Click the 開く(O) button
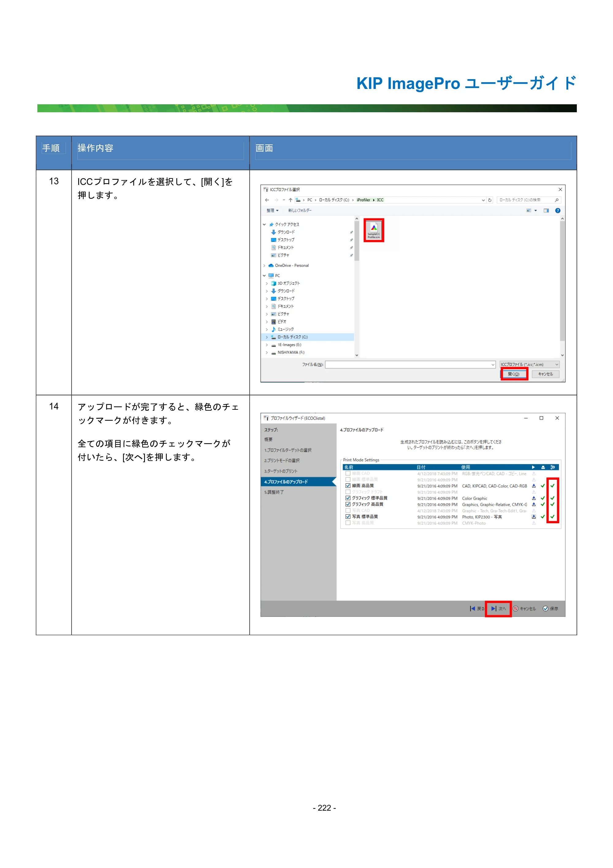The image size is (613, 868). pos(514,374)
